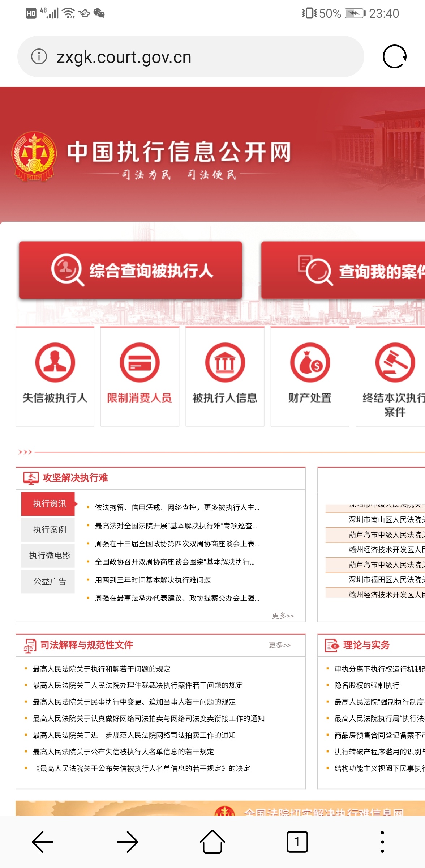Switch to the 执行案例 tab
The image size is (425, 868).
(48, 530)
